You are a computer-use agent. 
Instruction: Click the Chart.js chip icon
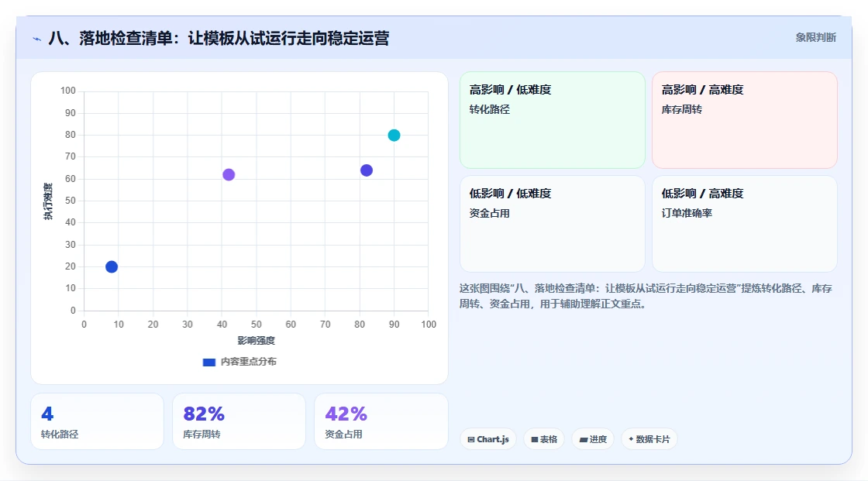click(x=471, y=439)
